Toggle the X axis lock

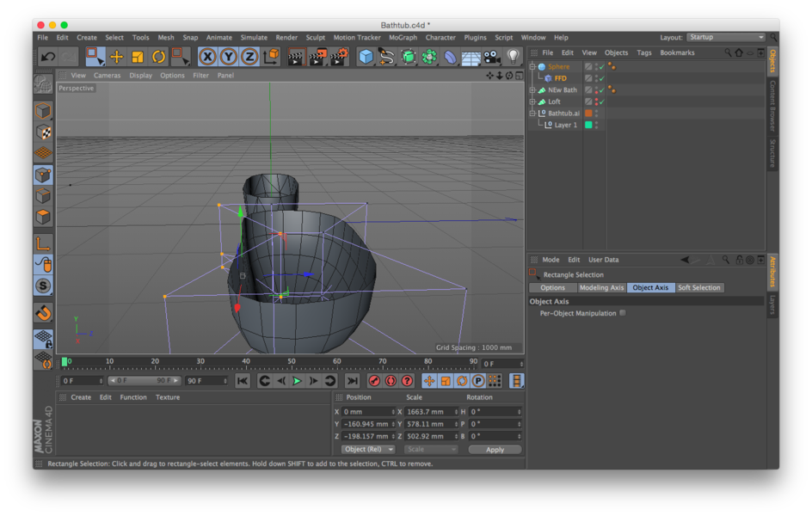(207, 57)
